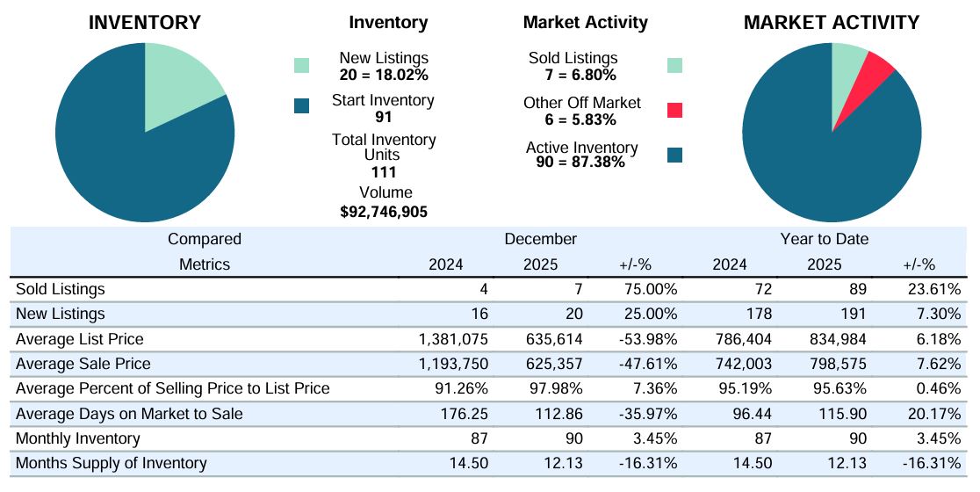Viewport: 980px width, 492px height.
Task: Click the Total Inventory Units label
Action: coord(384,147)
